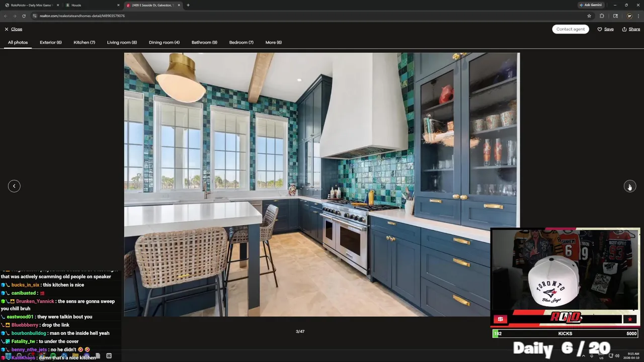The height and width of the screenshot is (362, 644).
Task: Go back in browser history
Action: tap(6, 16)
